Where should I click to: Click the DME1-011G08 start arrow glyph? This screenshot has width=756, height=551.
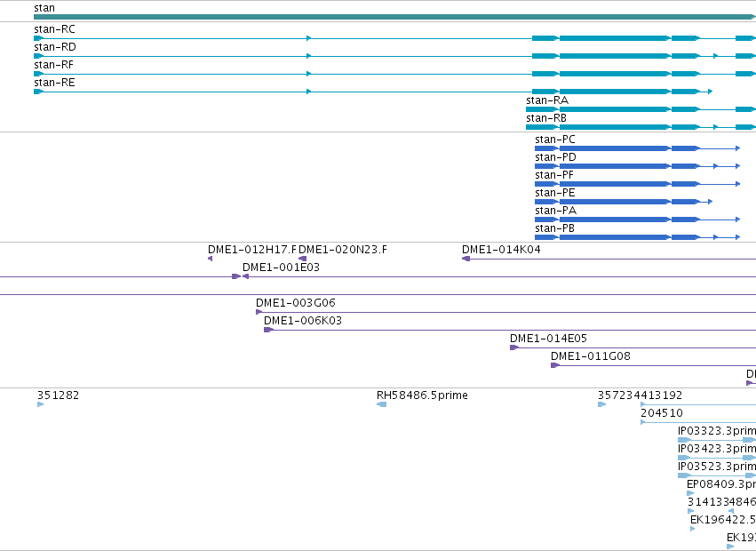tap(555, 365)
